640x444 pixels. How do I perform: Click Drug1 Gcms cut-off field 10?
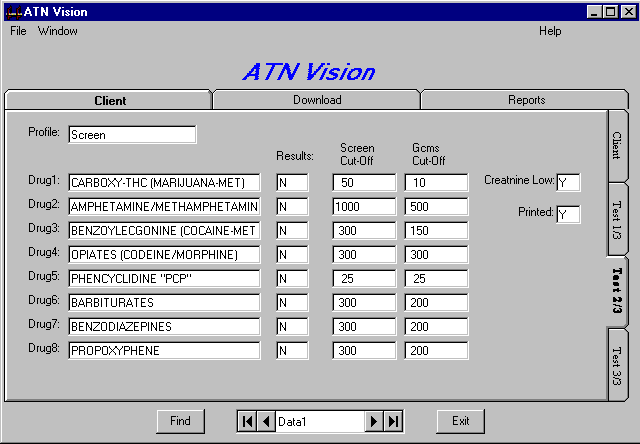[436, 182]
